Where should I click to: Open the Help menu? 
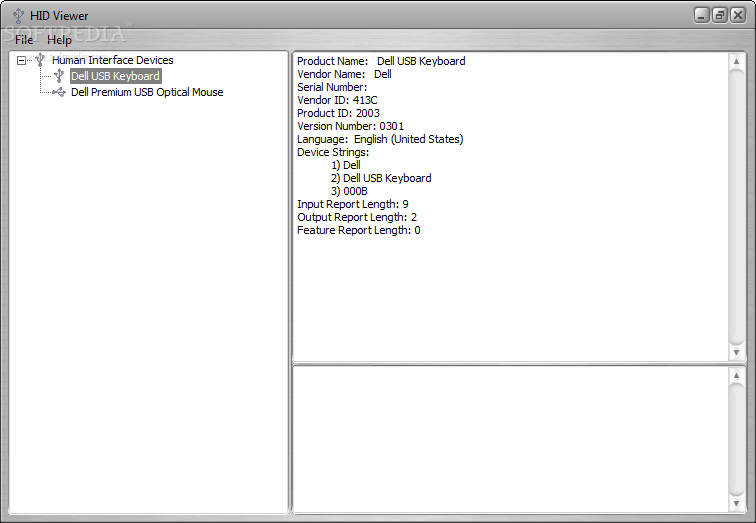click(x=59, y=40)
